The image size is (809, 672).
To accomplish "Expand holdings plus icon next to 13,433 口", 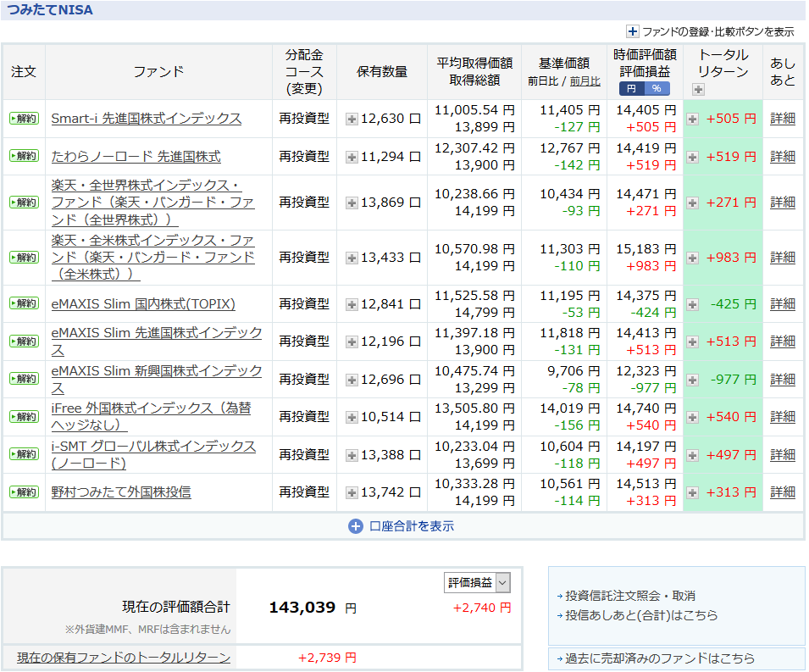I will [x=352, y=258].
